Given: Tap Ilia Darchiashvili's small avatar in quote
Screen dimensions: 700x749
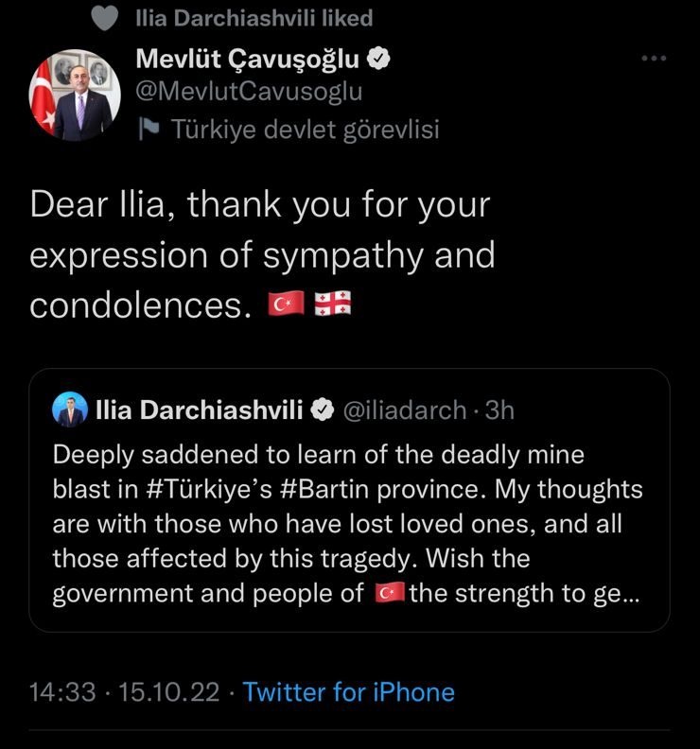Looking at the screenshot, I should tap(69, 410).
